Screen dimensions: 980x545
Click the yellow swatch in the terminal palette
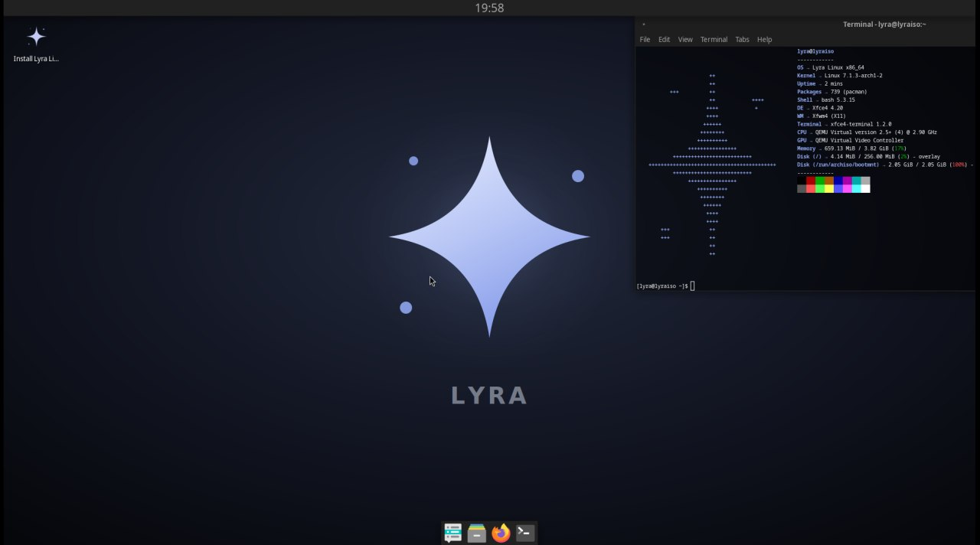coord(829,188)
